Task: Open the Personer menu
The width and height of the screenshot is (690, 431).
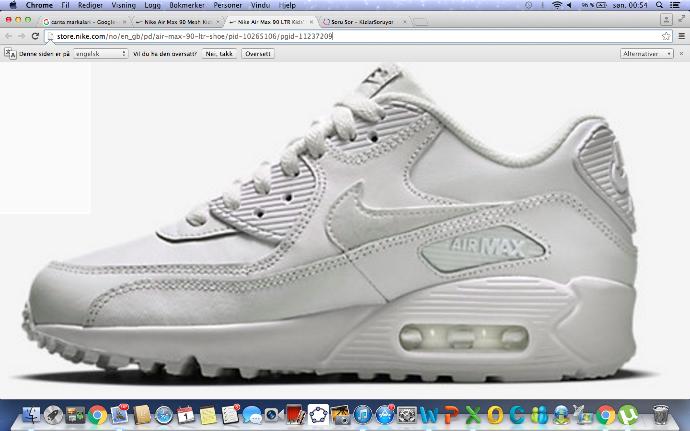Action: coord(228,5)
